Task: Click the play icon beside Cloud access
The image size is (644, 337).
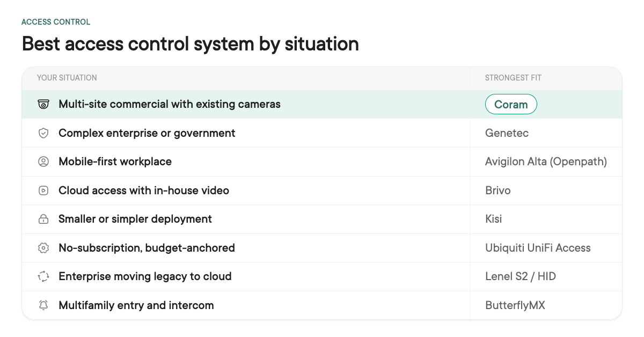Action: tap(43, 191)
